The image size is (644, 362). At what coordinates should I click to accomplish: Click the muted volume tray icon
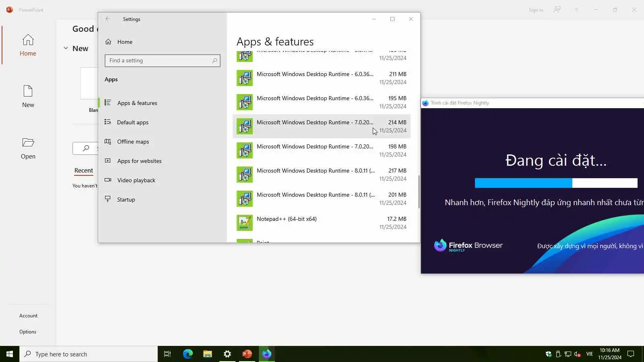pyautogui.click(x=578, y=354)
